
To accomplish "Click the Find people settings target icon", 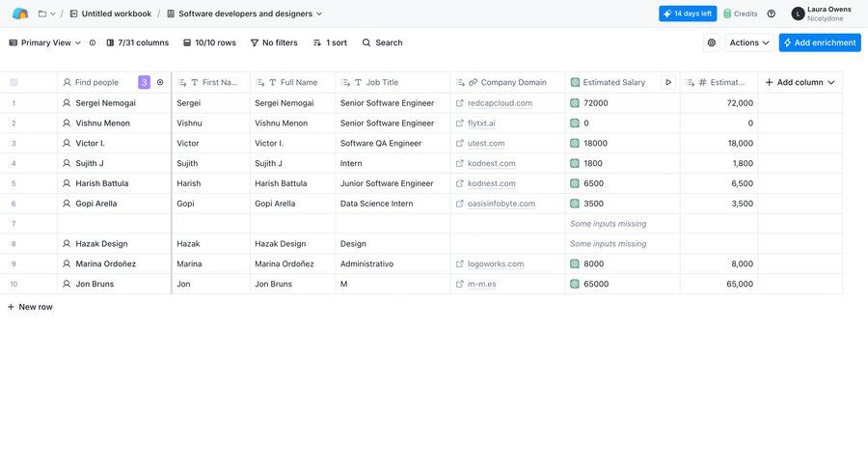I will (x=160, y=82).
